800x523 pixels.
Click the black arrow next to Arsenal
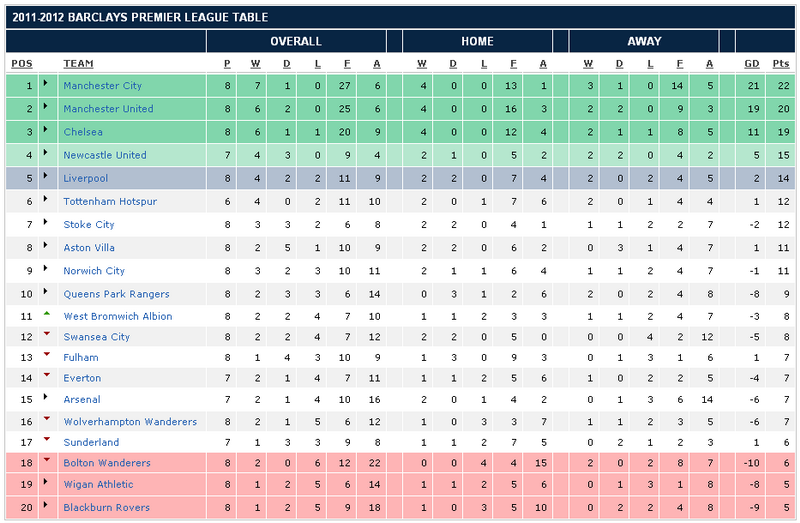click(46, 399)
